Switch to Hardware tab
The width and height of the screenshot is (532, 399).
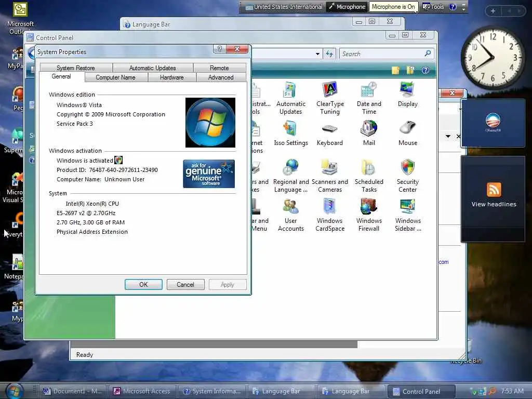point(171,77)
